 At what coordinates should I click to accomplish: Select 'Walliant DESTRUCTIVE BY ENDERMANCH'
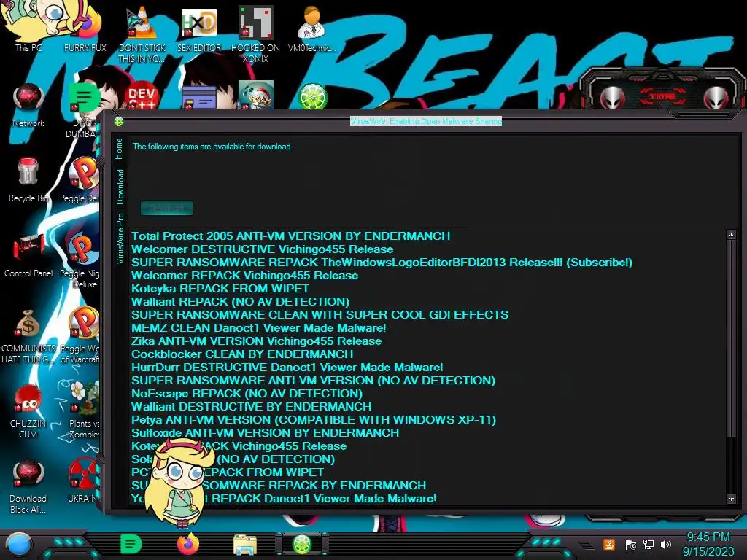[x=252, y=407]
